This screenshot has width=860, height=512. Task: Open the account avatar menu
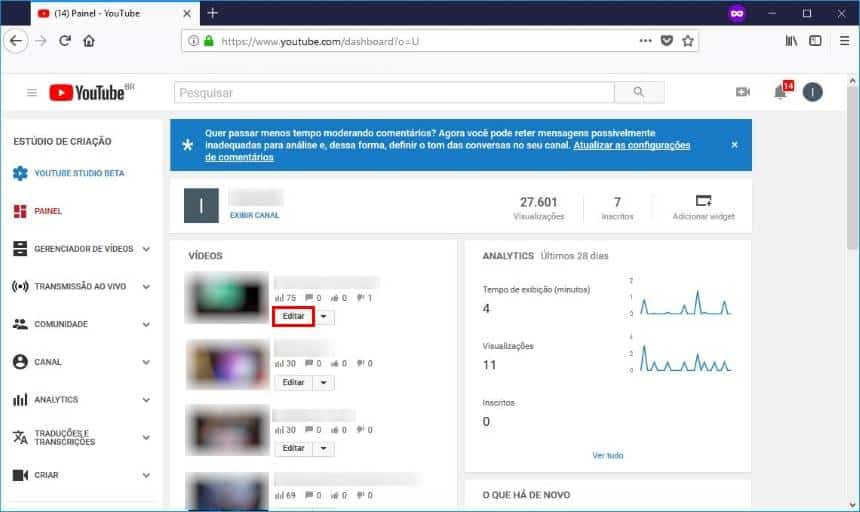coord(812,92)
